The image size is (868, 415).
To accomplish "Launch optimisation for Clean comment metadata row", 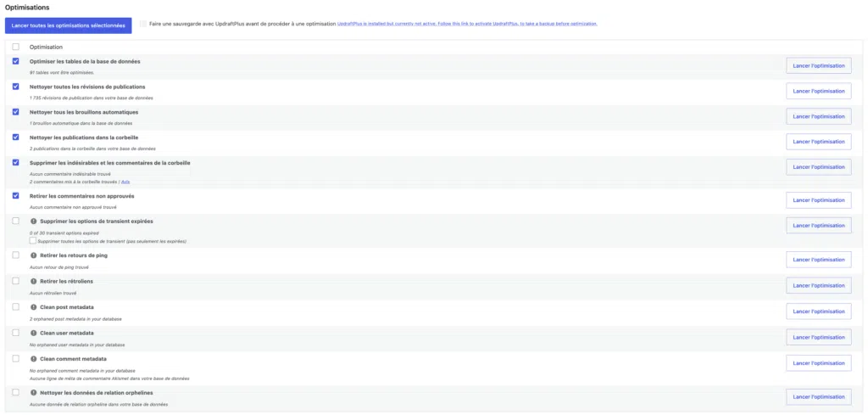I will [x=819, y=363].
